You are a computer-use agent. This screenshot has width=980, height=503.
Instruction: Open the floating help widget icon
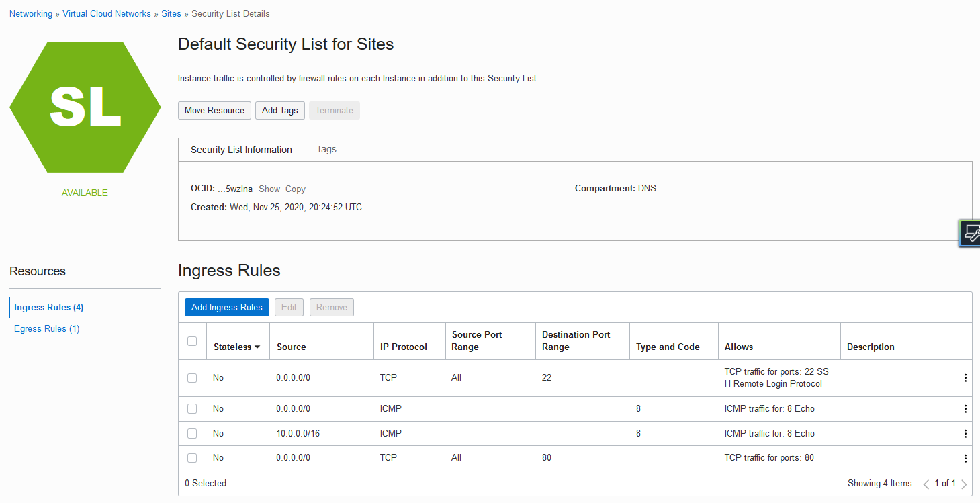click(971, 233)
